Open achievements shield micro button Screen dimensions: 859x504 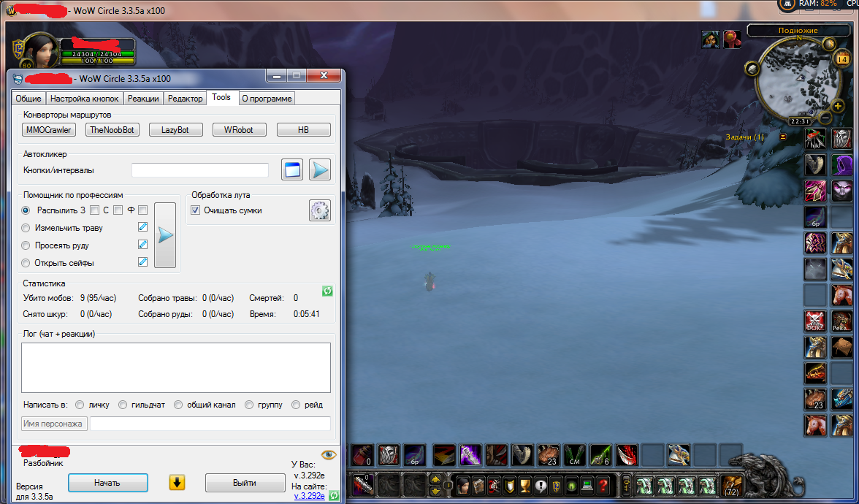pos(510,485)
